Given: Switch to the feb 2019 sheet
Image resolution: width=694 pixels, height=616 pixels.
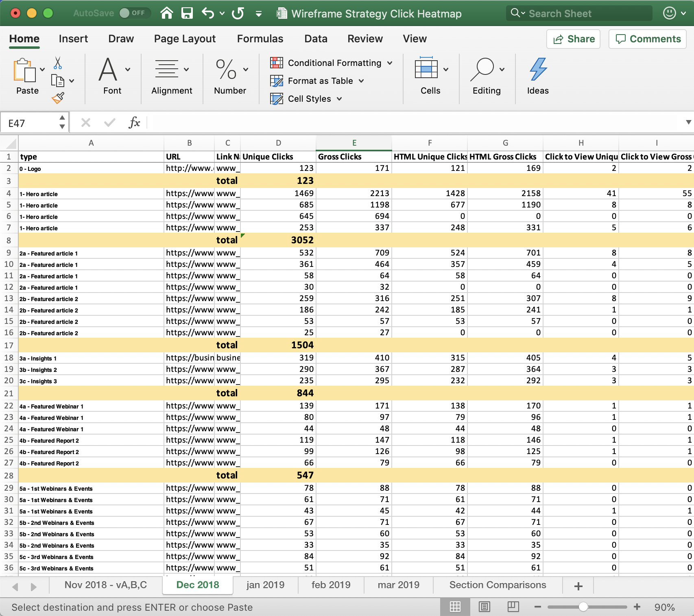Looking at the screenshot, I should (331, 585).
